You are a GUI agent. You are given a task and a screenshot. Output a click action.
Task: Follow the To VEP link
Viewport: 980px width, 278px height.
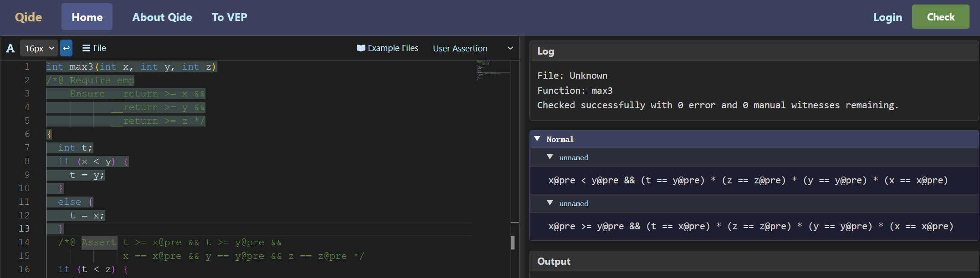[229, 17]
